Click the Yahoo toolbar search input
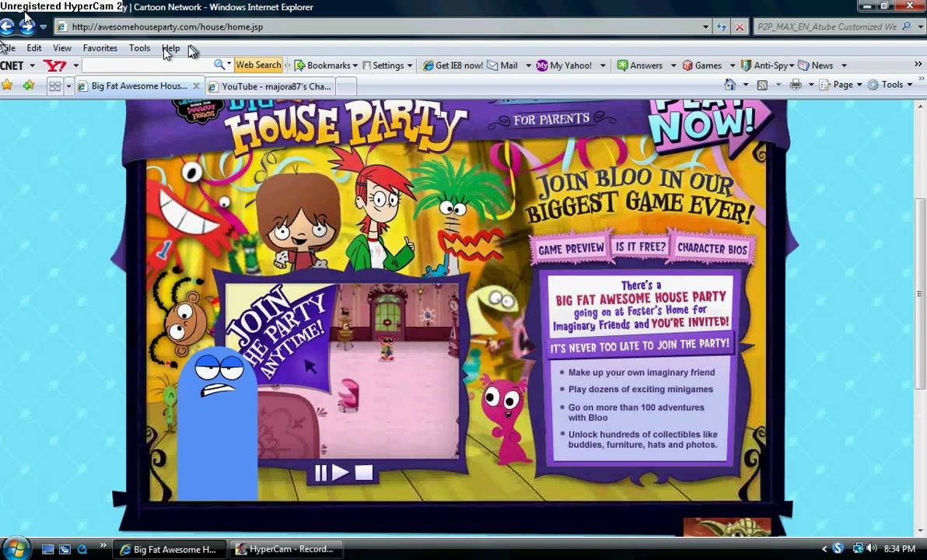This screenshot has width=927, height=560. 147,65
